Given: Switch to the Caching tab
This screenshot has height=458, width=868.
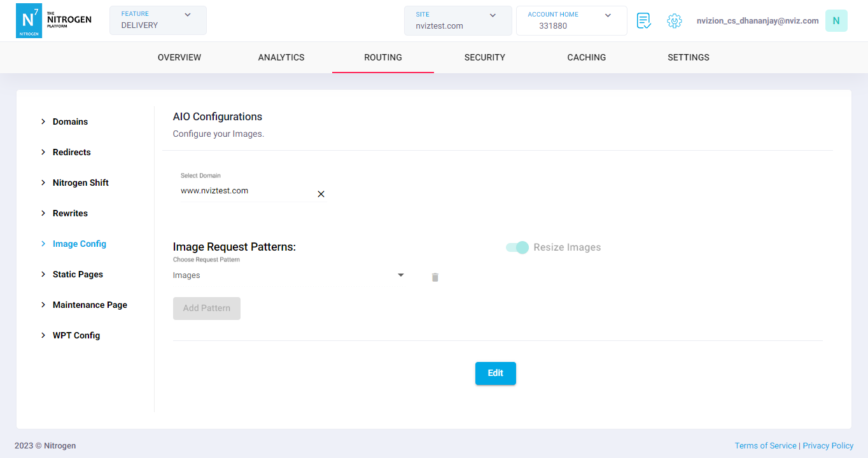Looking at the screenshot, I should 586,57.
